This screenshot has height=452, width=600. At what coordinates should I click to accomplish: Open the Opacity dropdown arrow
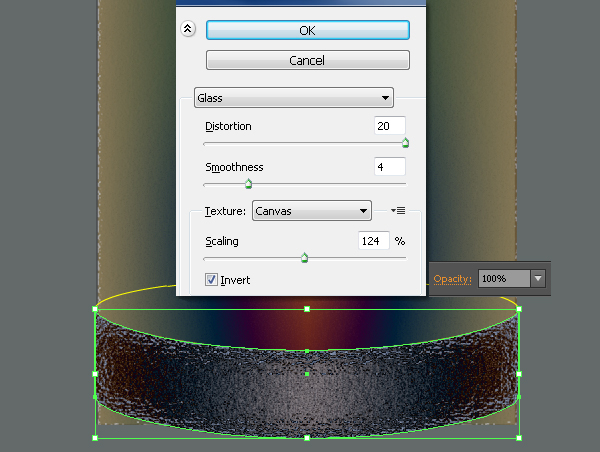click(538, 279)
